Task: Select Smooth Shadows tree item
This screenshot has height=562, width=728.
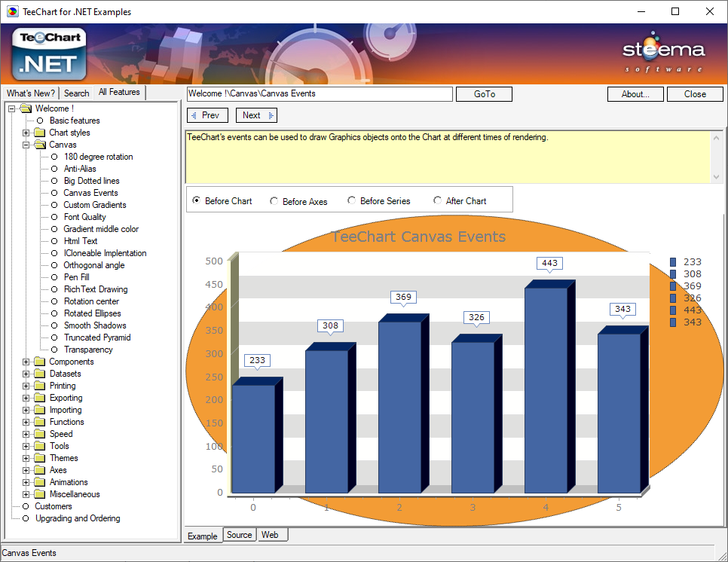Action: pyautogui.click(x=95, y=325)
